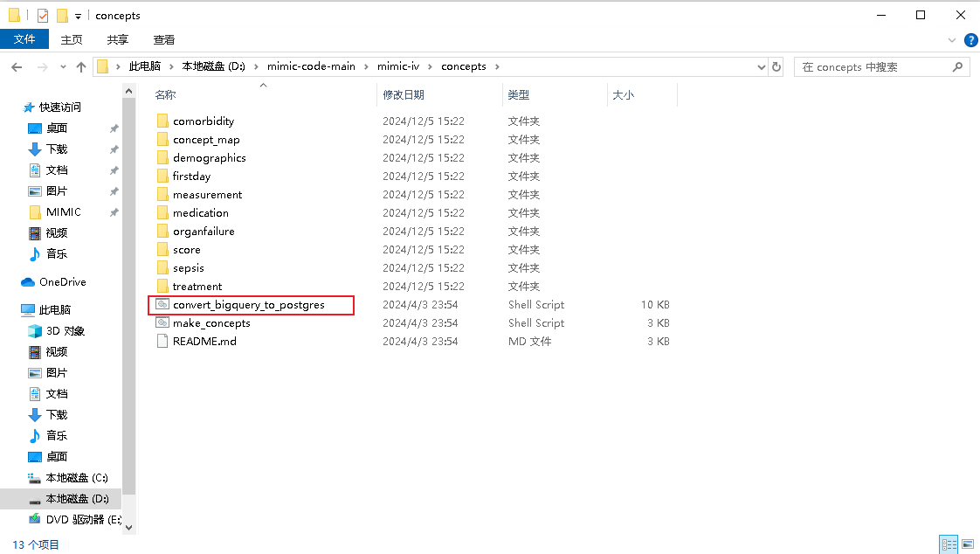
Task: Select the 3D 对象 folder in sidebar
Action: point(65,331)
